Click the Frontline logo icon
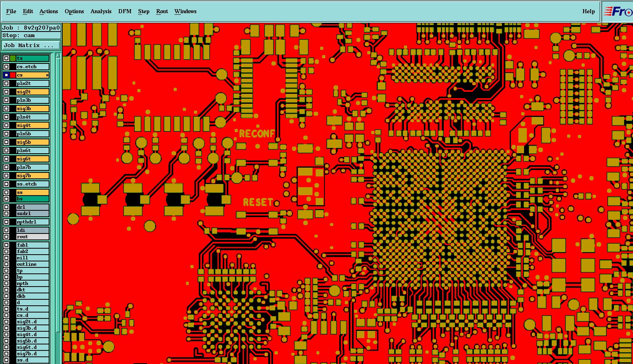Viewport: 633px width, 364px height. click(x=618, y=11)
